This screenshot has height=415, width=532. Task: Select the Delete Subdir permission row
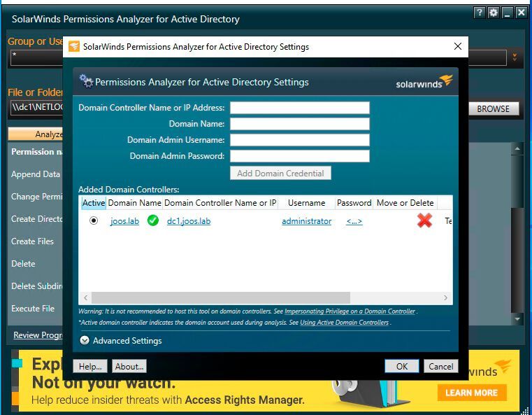(x=36, y=286)
